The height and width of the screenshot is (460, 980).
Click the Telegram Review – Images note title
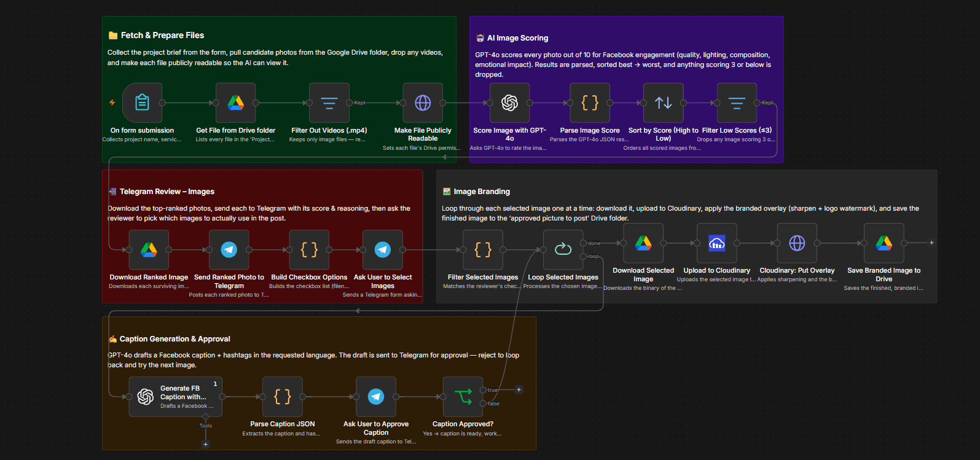(x=167, y=192)
